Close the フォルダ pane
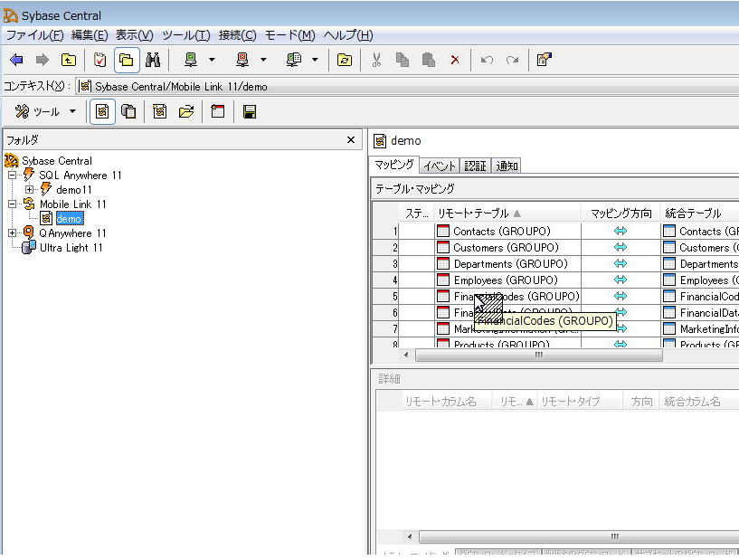739x560 pixels. pyautogui.click(x=351, y=140)
